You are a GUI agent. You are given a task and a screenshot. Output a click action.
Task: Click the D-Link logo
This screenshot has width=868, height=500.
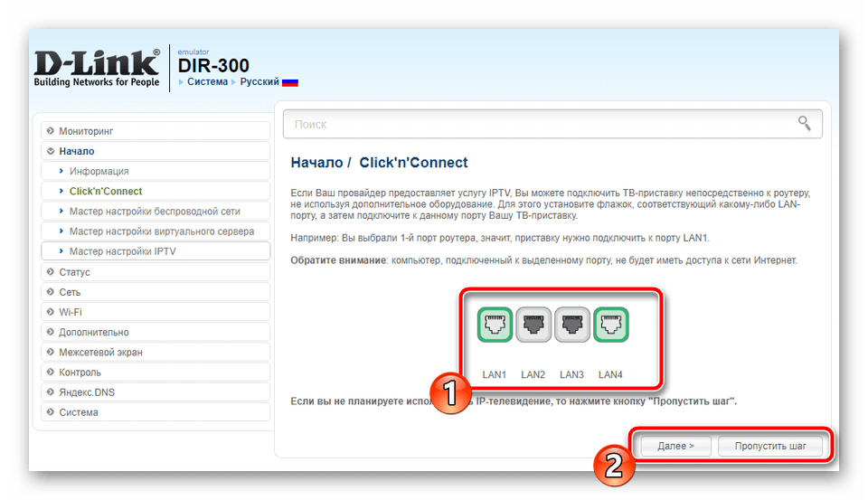(x=97, y=68)
